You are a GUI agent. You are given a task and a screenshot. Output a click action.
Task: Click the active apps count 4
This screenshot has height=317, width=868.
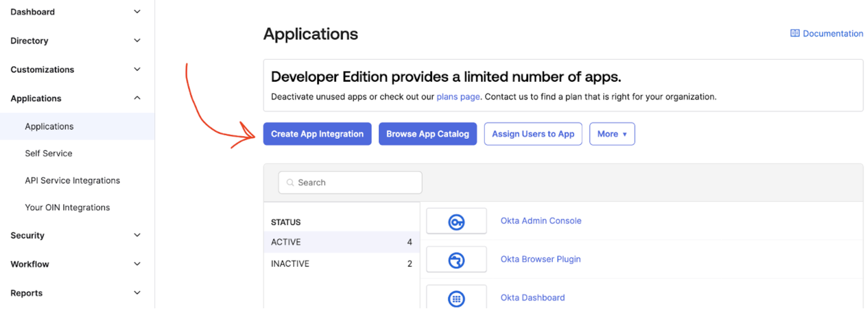click(409, 242)
